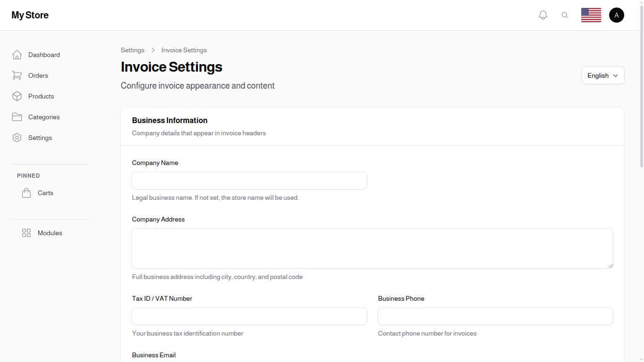This screenshot has width=644, height=362.
Task: Click the search magnifier icon
Action: [x=565, y=15]
